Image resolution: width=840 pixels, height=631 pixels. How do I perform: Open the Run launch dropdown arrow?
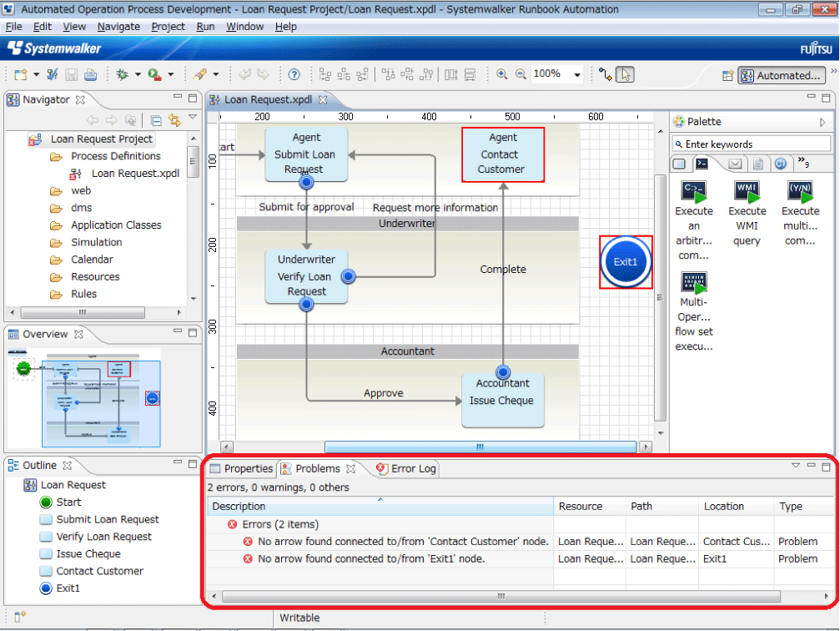(x=171, y=74)
